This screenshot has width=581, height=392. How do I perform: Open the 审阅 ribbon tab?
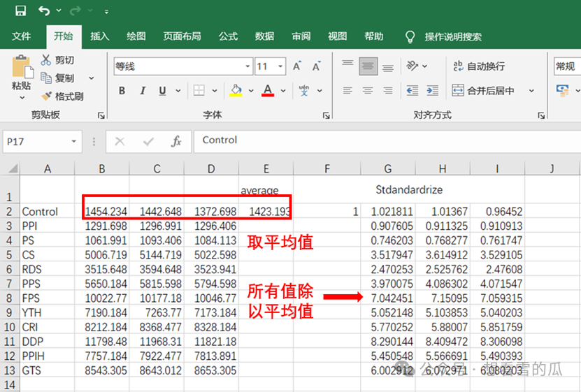301,36
